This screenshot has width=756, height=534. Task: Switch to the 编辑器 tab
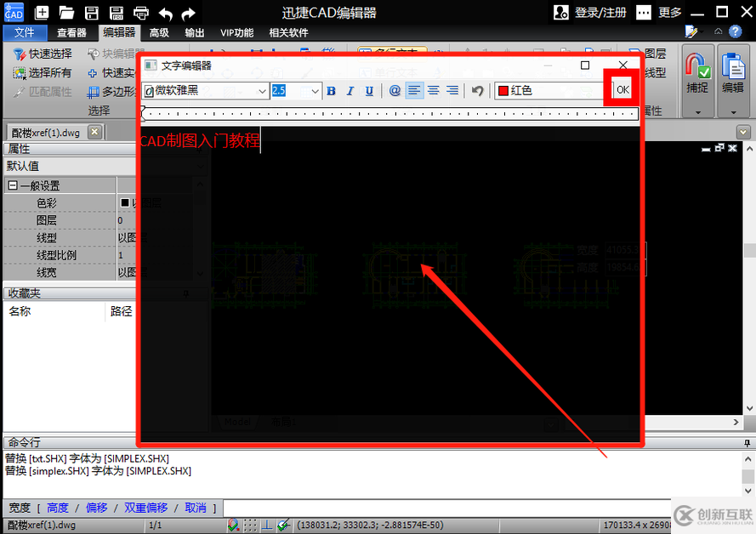tap(119, 32)
